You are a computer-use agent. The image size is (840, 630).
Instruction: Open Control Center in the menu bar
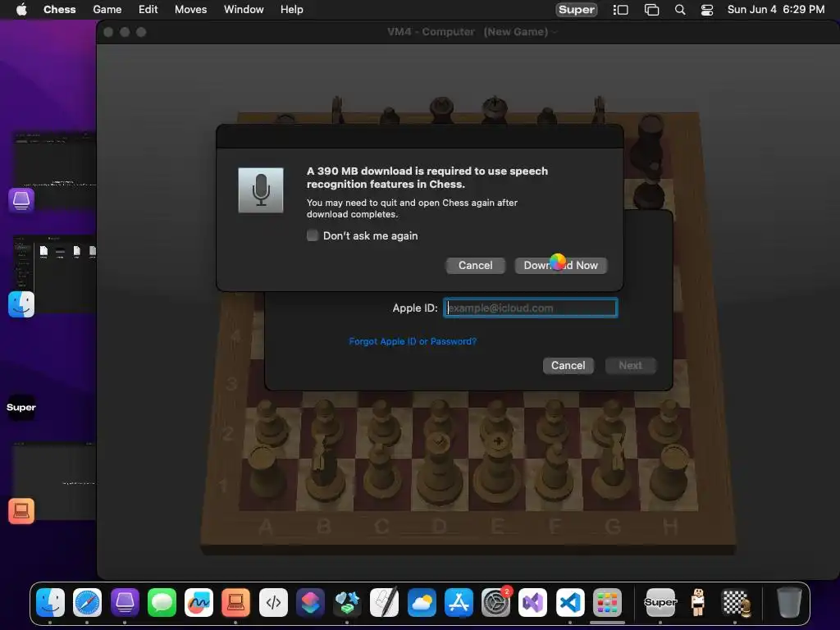[707, 10]
